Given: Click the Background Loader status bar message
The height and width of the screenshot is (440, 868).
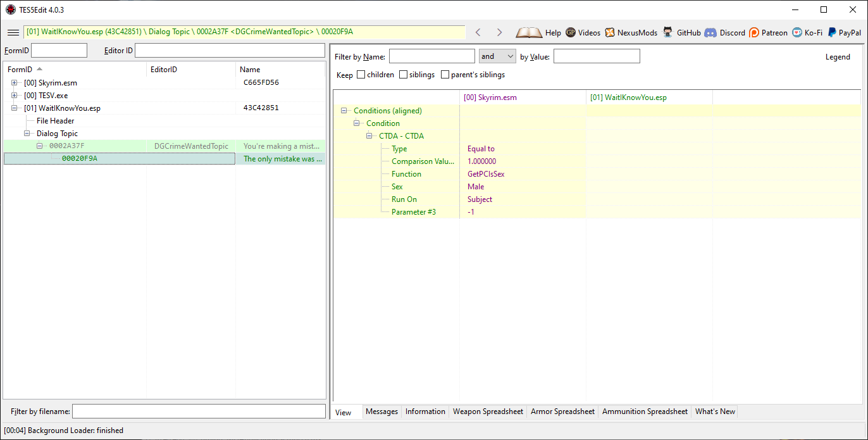Looking at the screenshot, I should tap(63, 431).
